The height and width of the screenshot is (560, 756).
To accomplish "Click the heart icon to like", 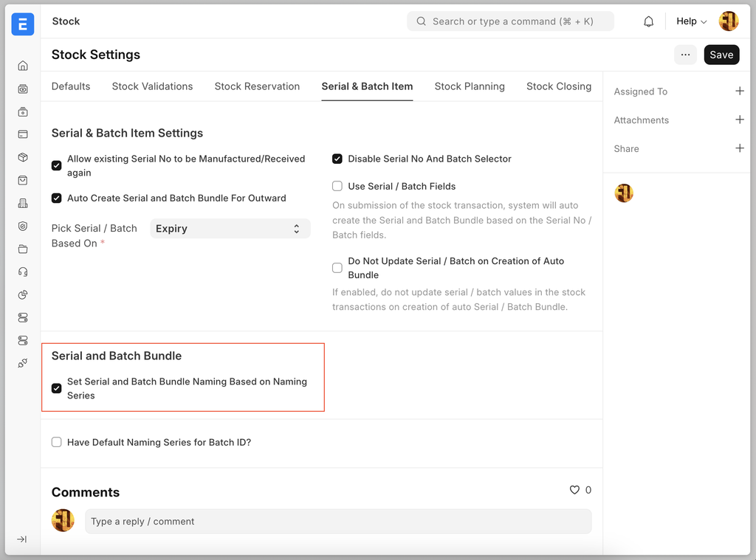I will pos(574,490).
